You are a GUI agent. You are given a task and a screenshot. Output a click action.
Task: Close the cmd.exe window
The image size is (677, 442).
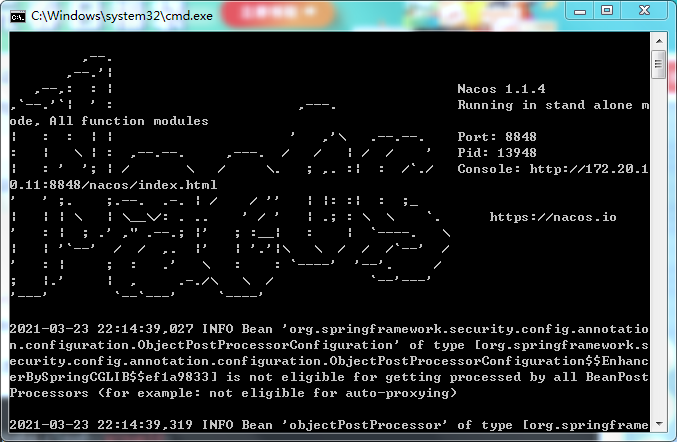pyautogui.click(x=644, y=10)
